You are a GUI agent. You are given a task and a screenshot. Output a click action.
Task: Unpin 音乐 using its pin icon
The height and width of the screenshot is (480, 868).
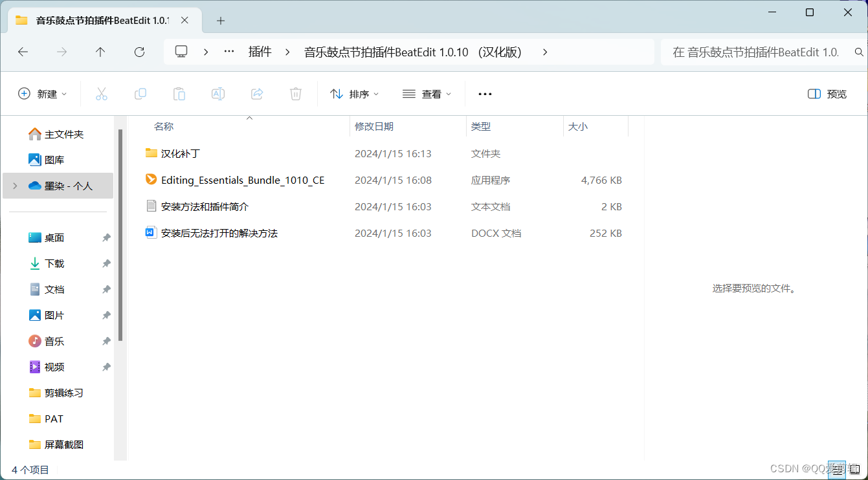[106, 341]
